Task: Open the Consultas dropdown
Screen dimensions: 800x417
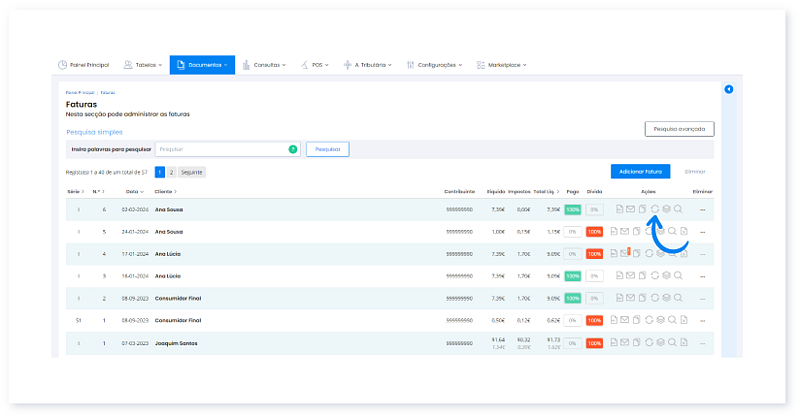Action: pyautogui.click(x=265, y=65)
